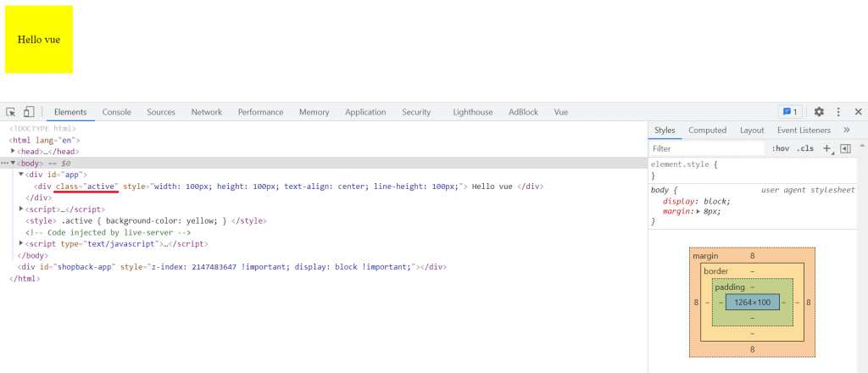This screenshot has width=868, height=373.
Task: Expand the margin shorthand triangle in body rule
Action: click(x=698, y=211)
